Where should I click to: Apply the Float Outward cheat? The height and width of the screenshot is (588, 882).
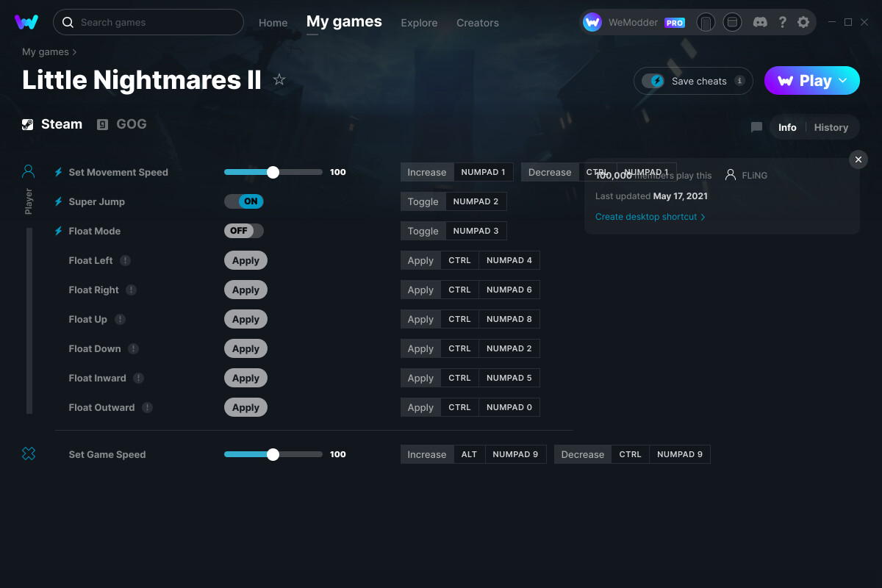tap(245, 407)
